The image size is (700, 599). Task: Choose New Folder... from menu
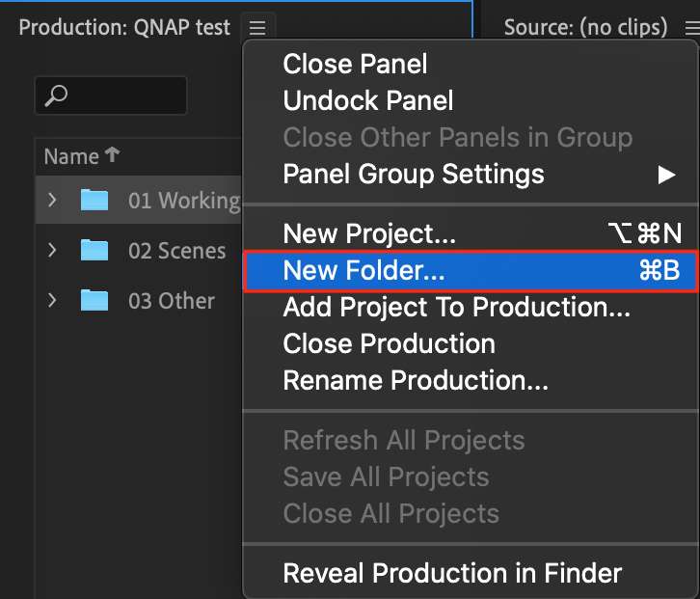click(x=471, y=271)
